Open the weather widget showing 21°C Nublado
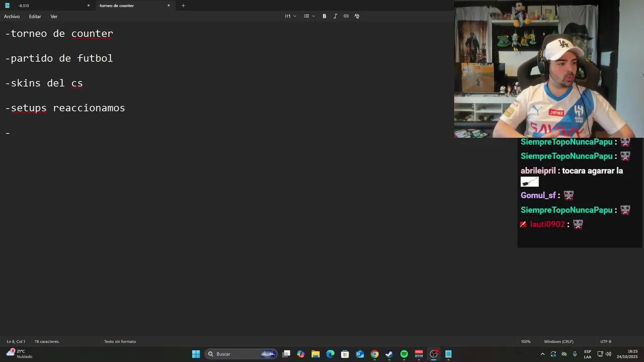This screenshot has height=362, width=644. click(x=19, y=354)
